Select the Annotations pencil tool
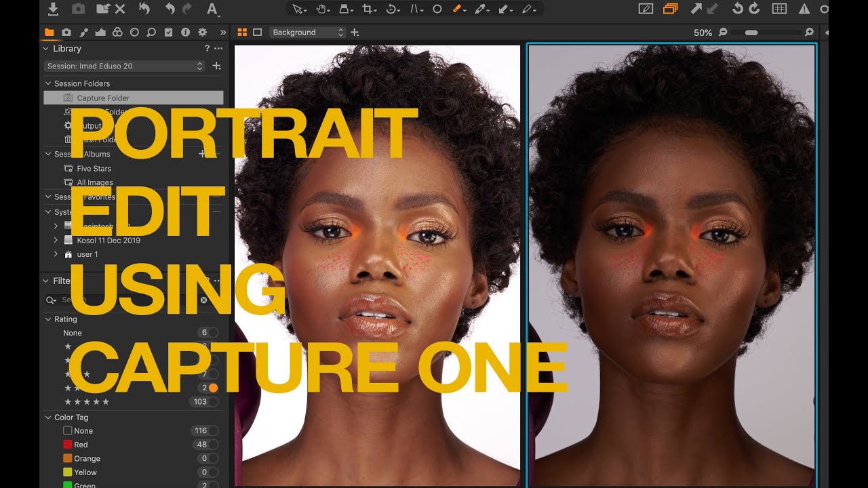868x488 pixels. (528, 9)
